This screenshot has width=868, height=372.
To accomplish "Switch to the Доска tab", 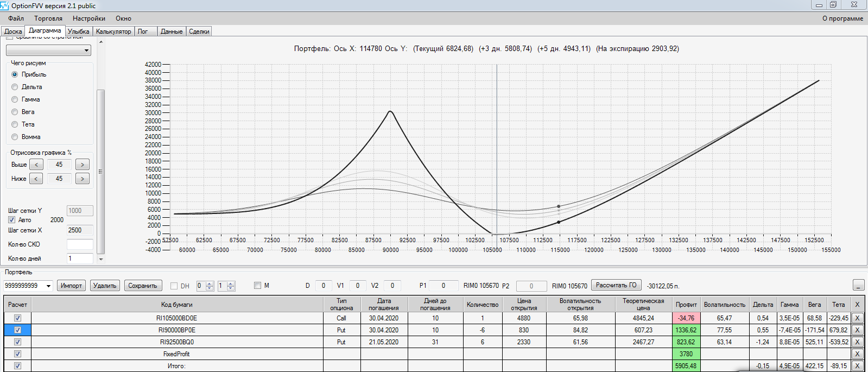I will [13, 31].
